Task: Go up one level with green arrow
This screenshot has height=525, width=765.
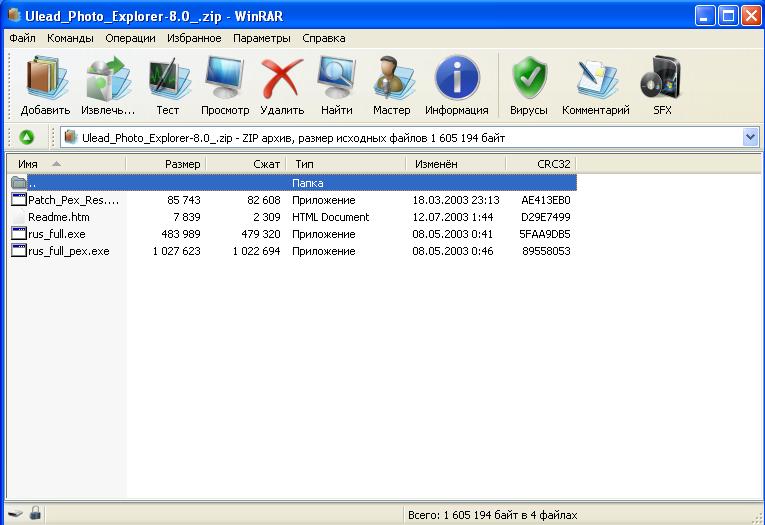Action: [x=27, y=138]
